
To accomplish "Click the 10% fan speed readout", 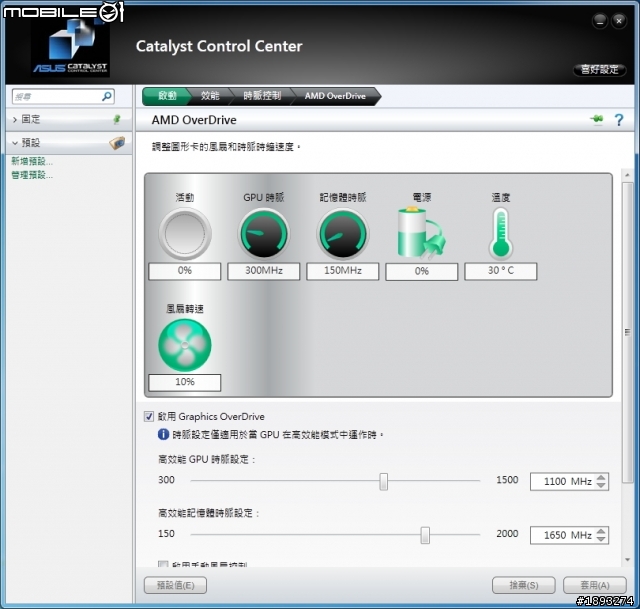I will [x=184, y=382].
